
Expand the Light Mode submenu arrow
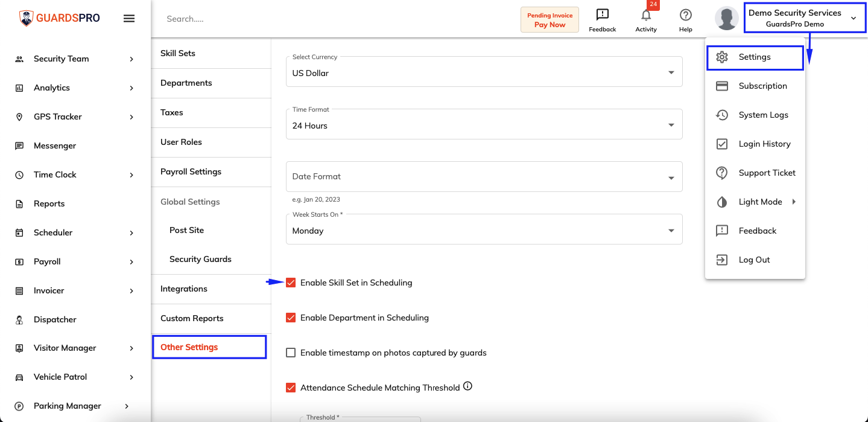[794, 202]
